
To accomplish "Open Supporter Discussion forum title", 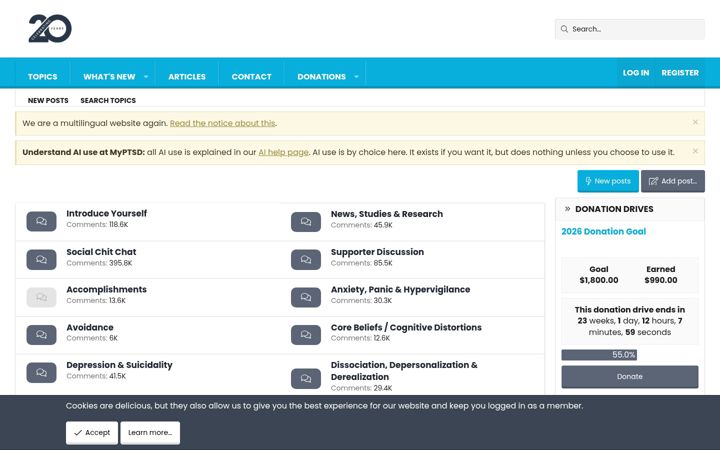I will 377,252.
